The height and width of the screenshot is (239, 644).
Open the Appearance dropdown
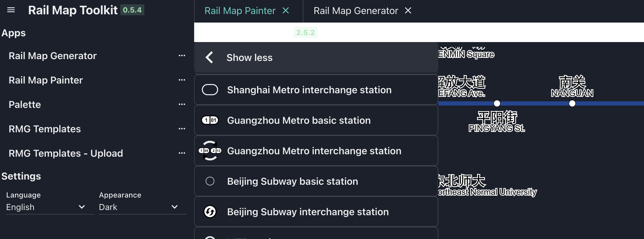(x=142, y=207)
